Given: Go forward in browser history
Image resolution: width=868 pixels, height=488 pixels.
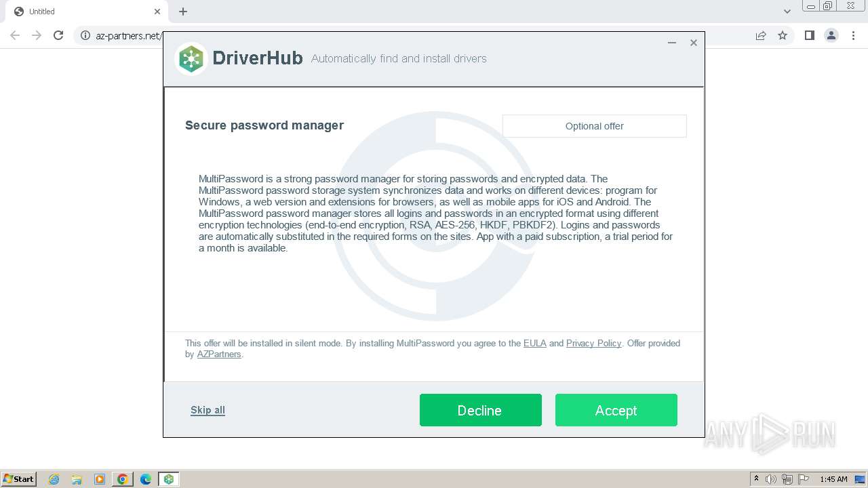Looking at the screenshot, I should 37,35.
